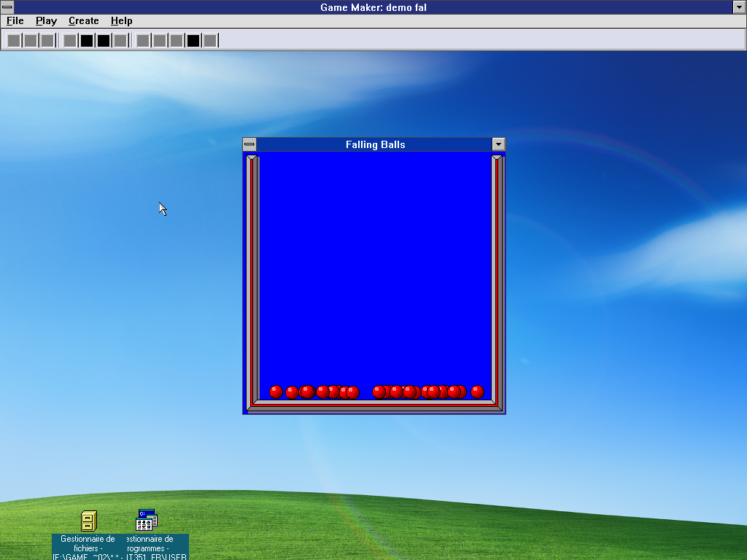This screenshot has height=560, width=747.
Task: Open the Falling Balls window control menu
Action: (249, 144)
